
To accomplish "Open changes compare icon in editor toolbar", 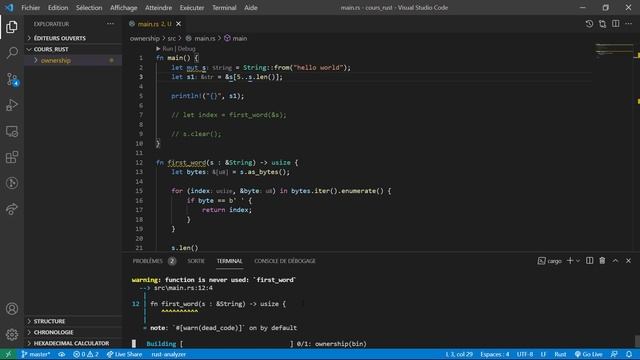I will [x=602, y=24].
